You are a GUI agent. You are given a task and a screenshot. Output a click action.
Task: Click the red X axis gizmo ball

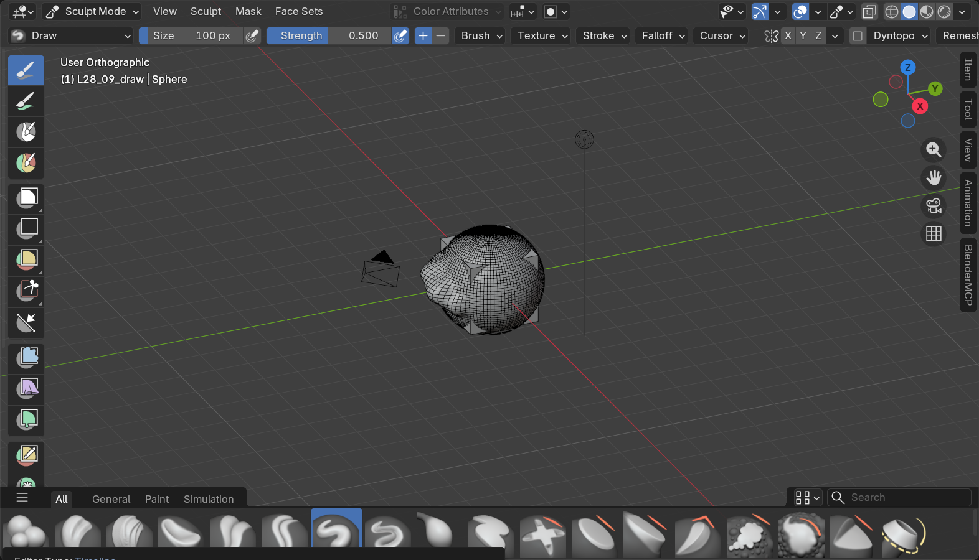[x=920, y=106]
